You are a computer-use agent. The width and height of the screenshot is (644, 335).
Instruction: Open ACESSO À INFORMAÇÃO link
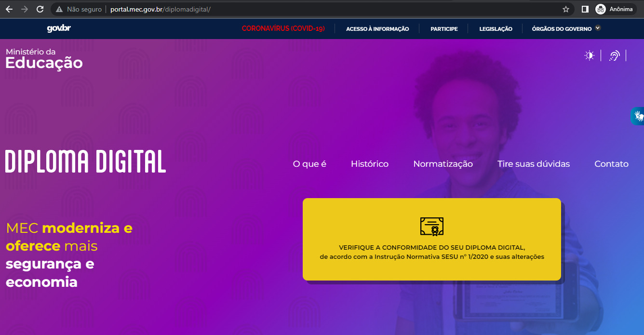377,29
